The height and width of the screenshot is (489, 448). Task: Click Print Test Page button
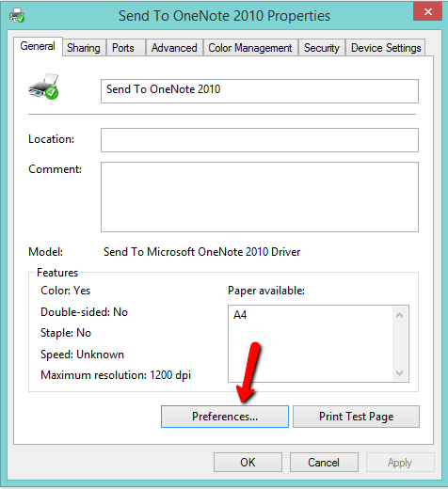coord(356,417)
